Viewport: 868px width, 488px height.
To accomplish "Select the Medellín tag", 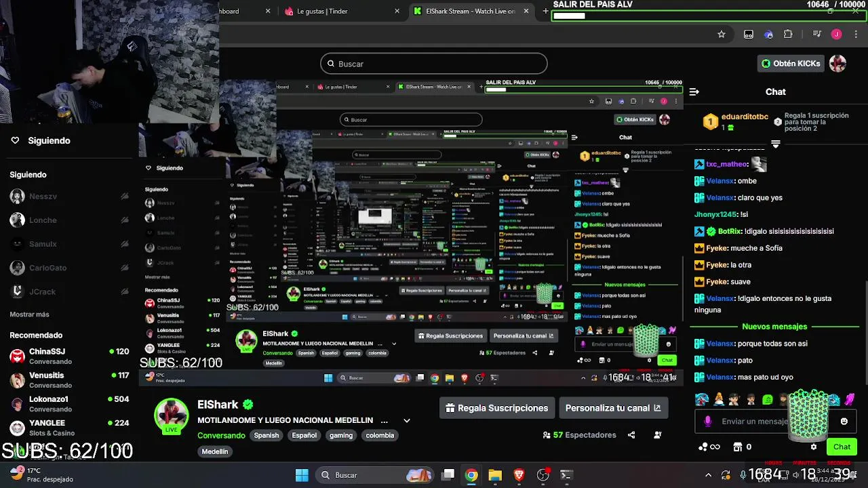I will tap(215, 451).
